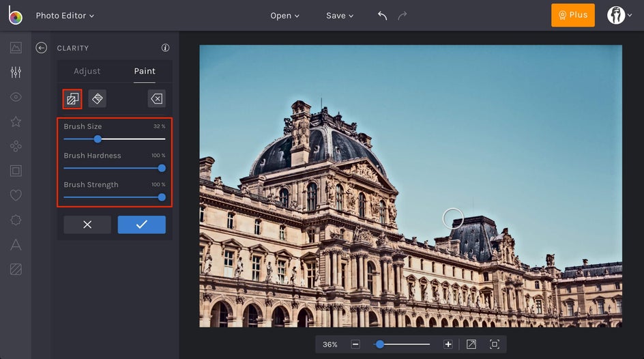The width and height of the screenshot is (644, 359).
Task: Open the Save menu
Action: tap(340, 16)
